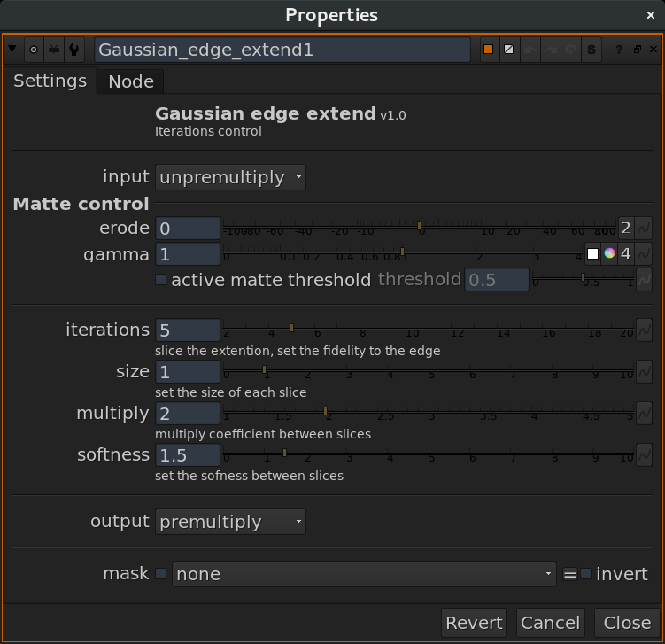This screenshot has height=644, width=665.
Task: Click the gamma 4-channel split button
Action: tap(625, 254)
